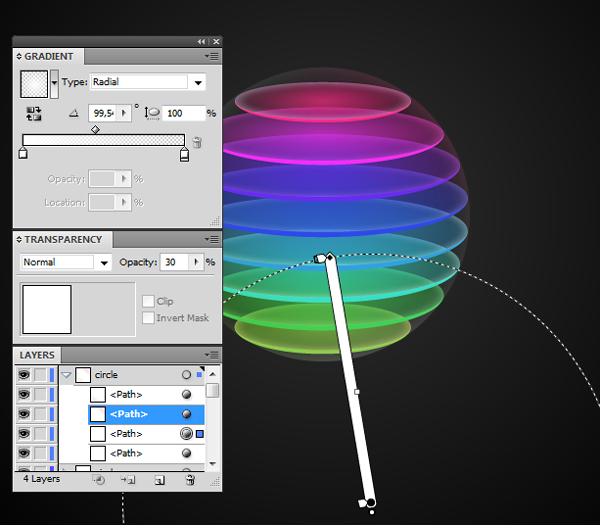Click the reverse gradient icon

coord(34,114)
